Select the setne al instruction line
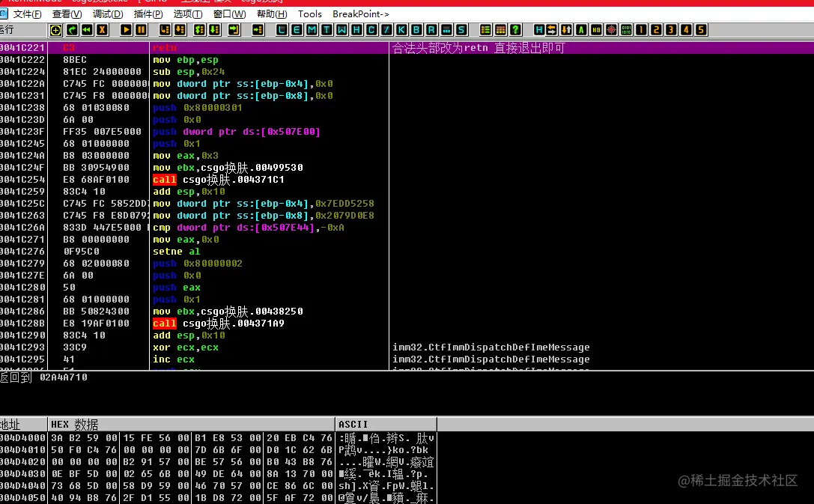The width and height of the screenshot is (814, 504). click(x=176, y=251)
